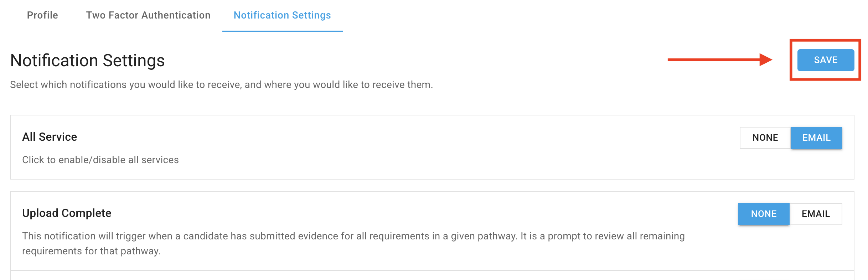Open the Profile tab

click(x=42, y=15)
